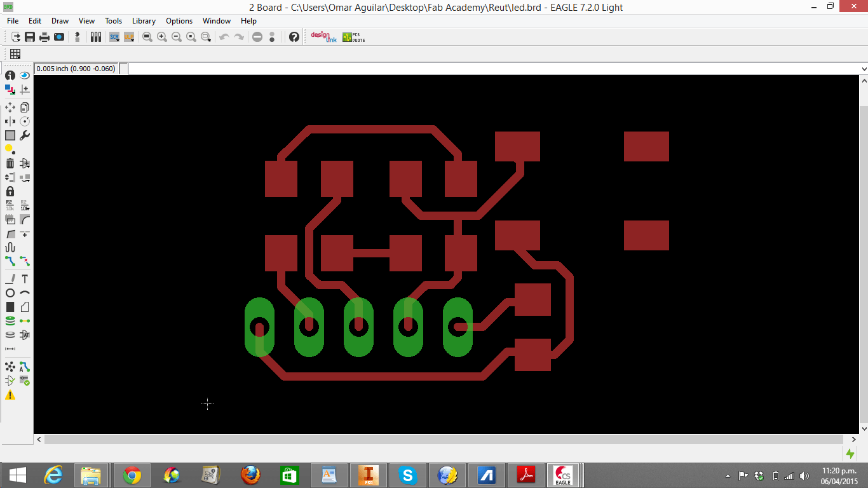Viewport: 868px width, 488px height.
Task: Select the Route tool
Action: [10, 261]
